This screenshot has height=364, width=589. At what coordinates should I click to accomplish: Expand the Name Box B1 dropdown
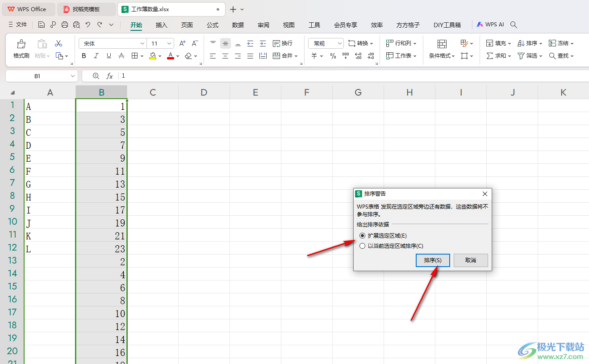tap(73, 76)
